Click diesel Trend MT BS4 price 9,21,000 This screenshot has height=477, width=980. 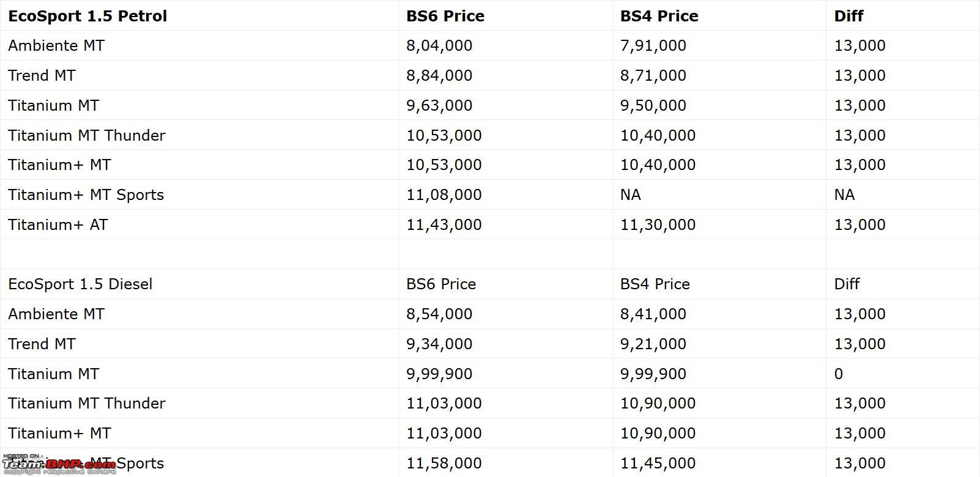(653, 344)
